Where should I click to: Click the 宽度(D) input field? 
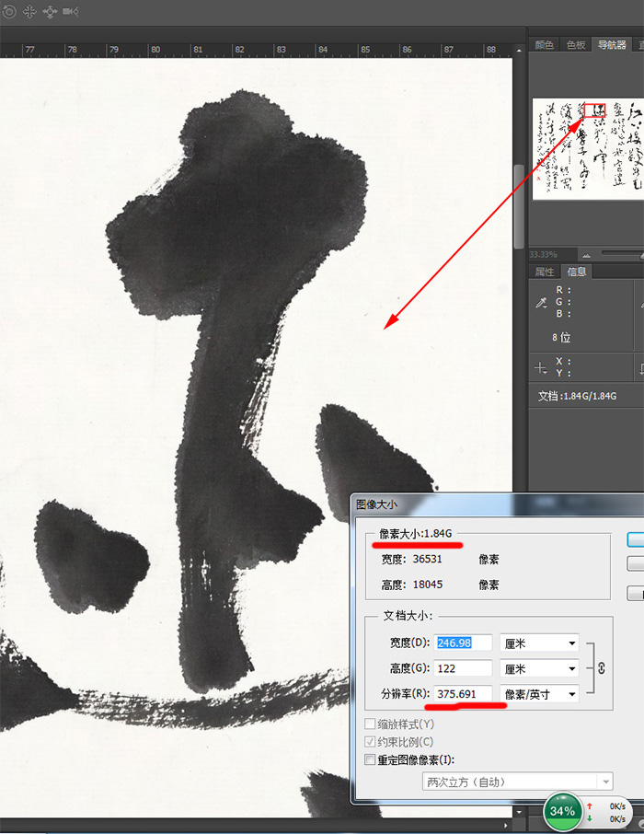pyautogui.click(x=463, y=643)
